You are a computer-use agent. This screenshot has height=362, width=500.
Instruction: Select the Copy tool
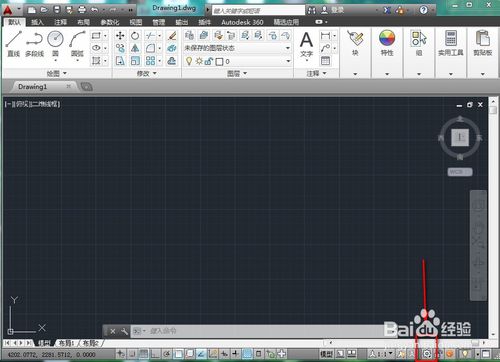[120, 48]
